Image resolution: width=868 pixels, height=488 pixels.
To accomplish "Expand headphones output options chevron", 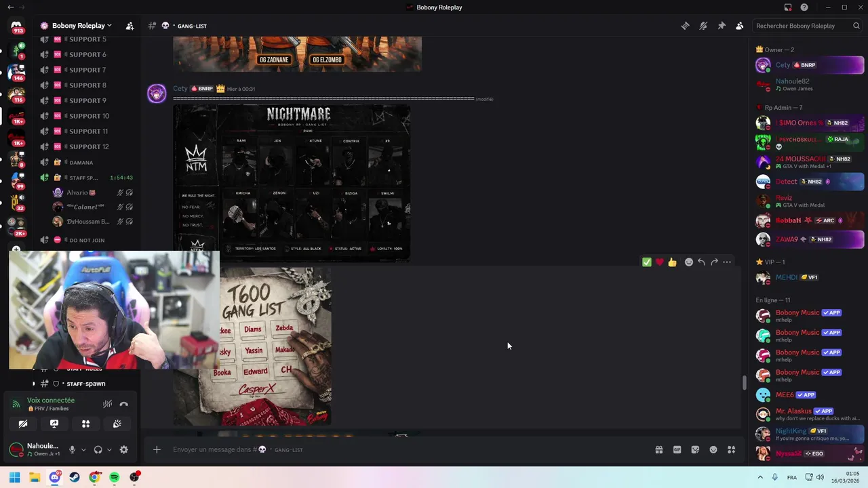I will tap(109, 449).
